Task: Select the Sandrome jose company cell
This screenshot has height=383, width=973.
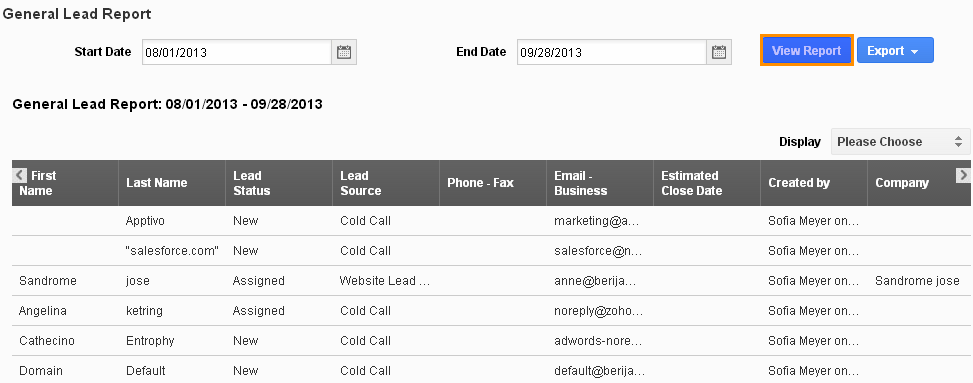Action: [x=917, y=281]
